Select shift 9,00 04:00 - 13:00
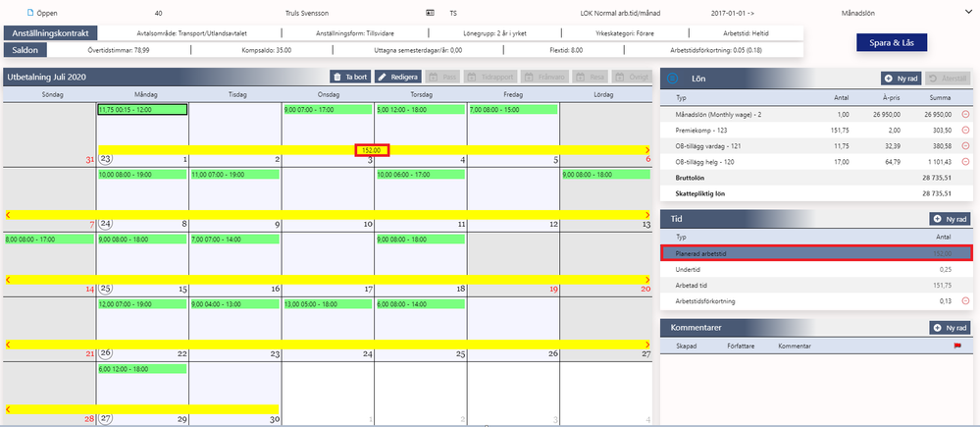The width and height of the screenshot is (980, 427). click(x=235, y=304)
